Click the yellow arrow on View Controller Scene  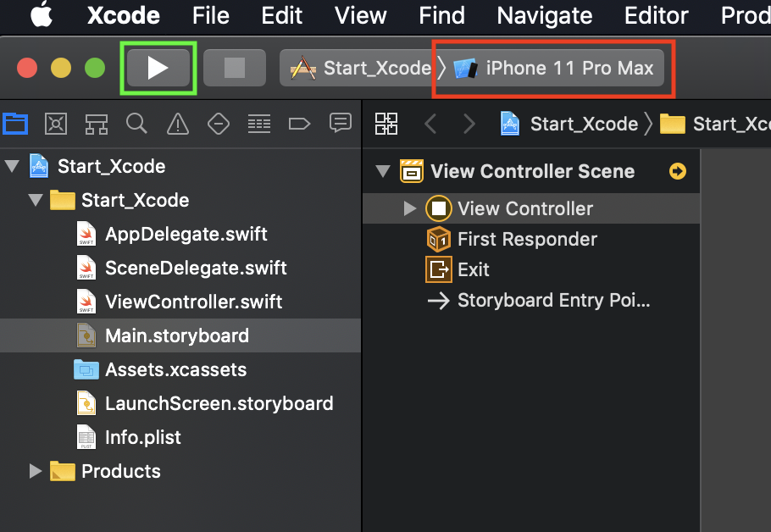click(678, 171)
